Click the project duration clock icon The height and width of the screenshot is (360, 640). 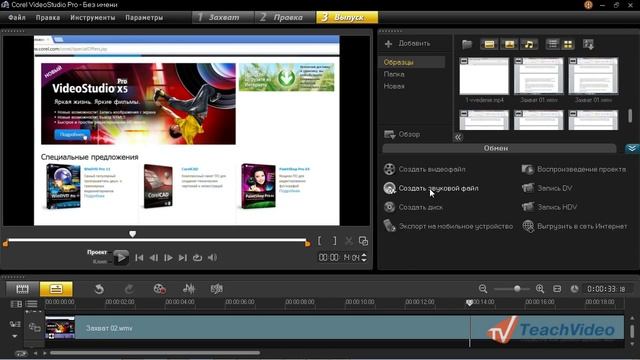point(574,289)
